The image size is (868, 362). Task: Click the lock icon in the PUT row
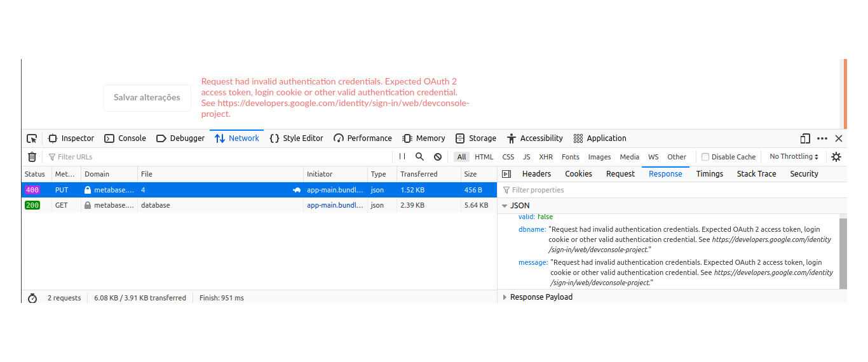(x=88, y=190)
